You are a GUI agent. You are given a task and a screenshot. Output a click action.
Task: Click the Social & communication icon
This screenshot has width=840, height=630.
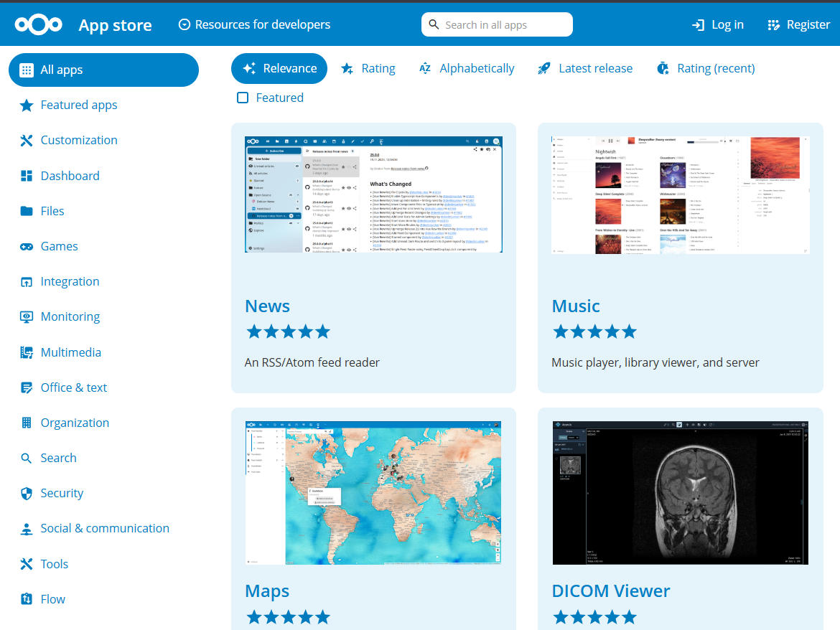[x=27, y=529]
